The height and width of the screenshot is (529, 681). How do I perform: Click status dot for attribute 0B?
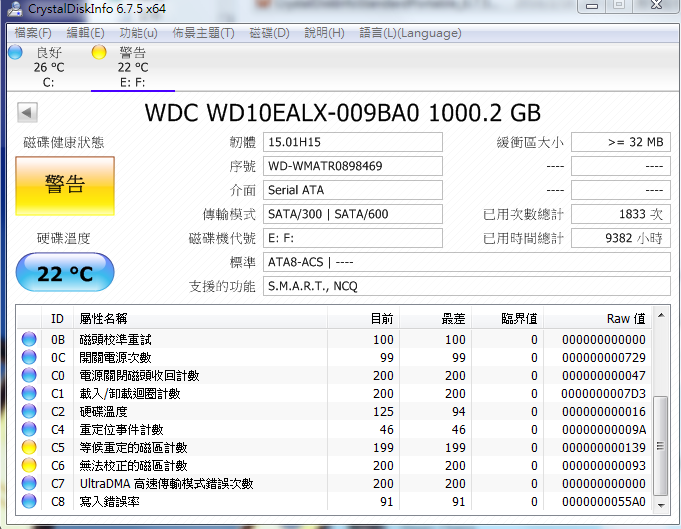[x=29, y=339]
